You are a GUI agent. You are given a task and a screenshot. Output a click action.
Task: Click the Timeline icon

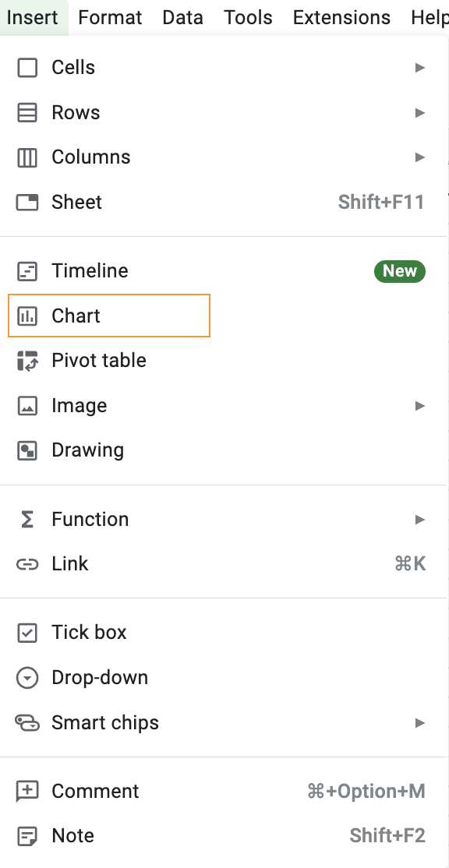tap(27, 270)
